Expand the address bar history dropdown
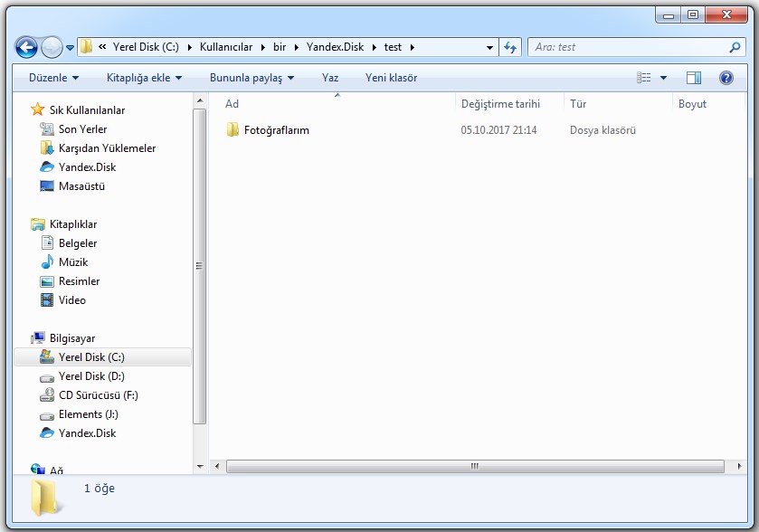The image size is (759, 532). point(489,47)
